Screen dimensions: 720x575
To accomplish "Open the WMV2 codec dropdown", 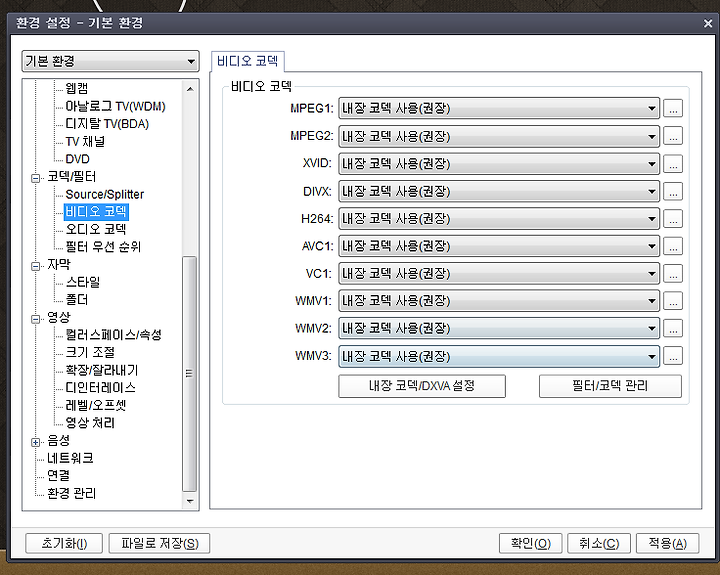I will [x=499, y=328].
